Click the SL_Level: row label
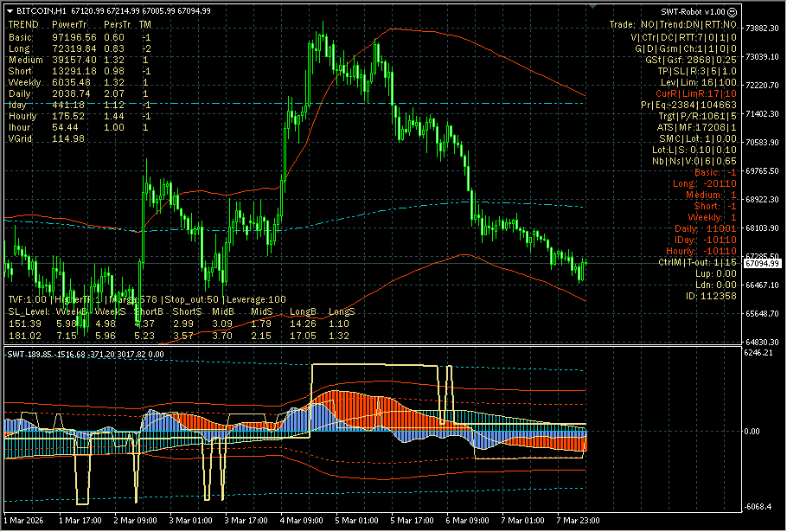 tap(29, 311)
